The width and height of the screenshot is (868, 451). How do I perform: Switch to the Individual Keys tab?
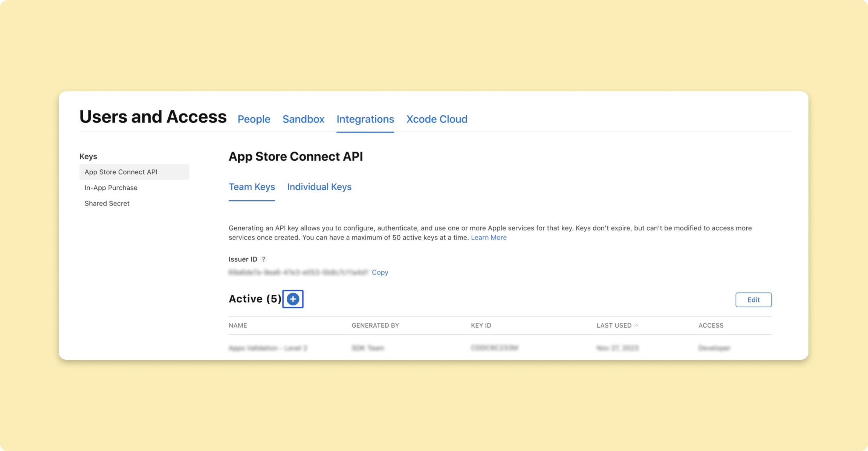[319, 187]
